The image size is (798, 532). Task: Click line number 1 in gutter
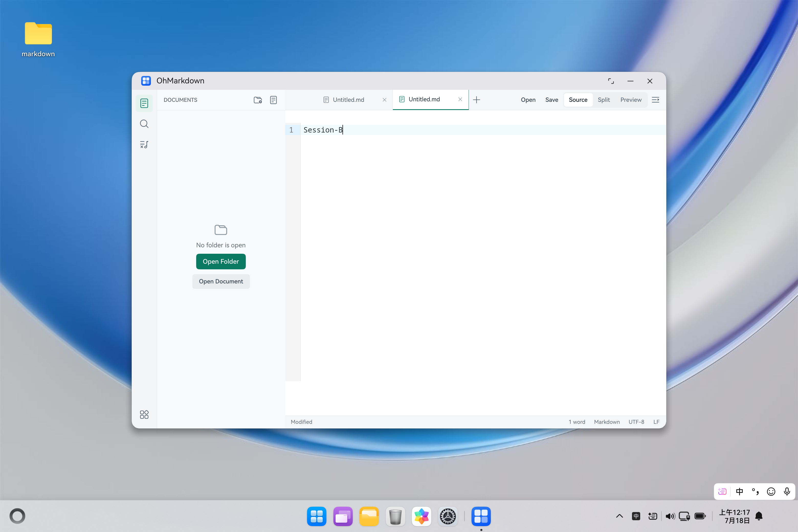click(291, 130)
